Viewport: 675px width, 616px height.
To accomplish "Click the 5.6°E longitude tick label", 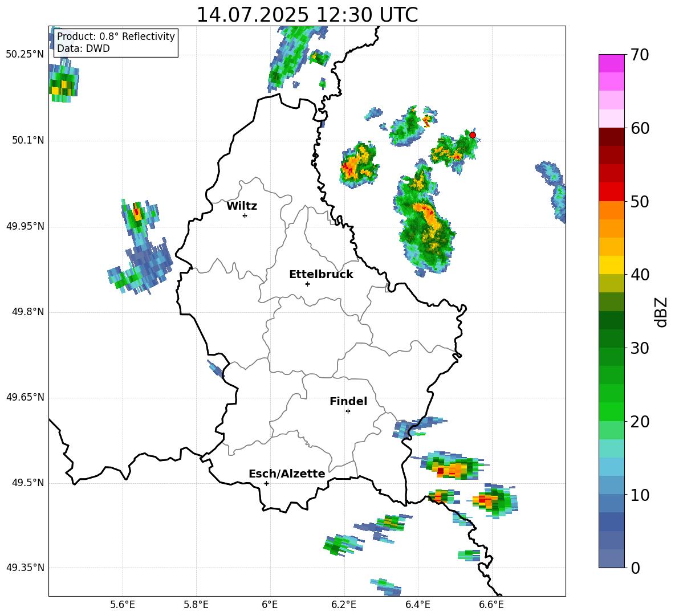I will [123, 605].
